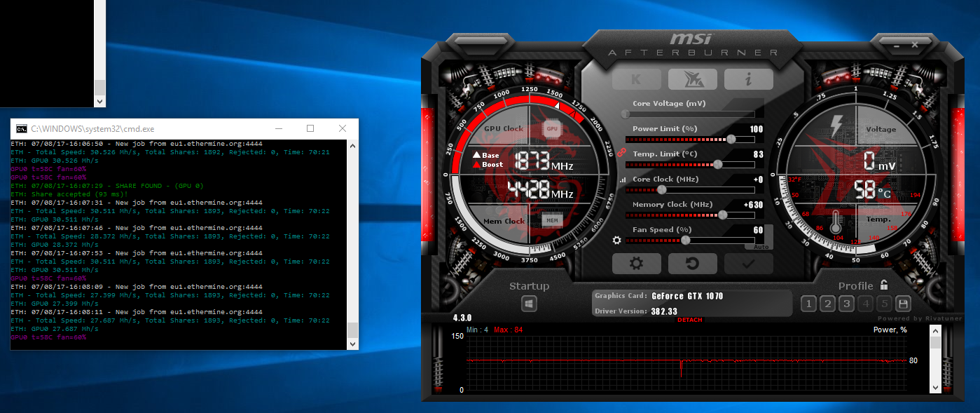980x413 pixels.
Task: Click the cmd.exe window system icon
Action: 22,129
